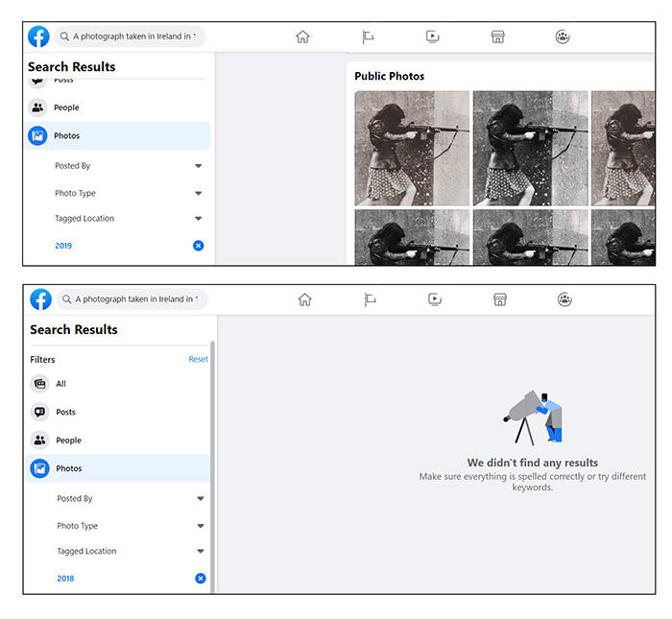This screenshot has width=672, height=619.
Task: Select People filter in the 2019 screenshot
Action: point(117,107)
